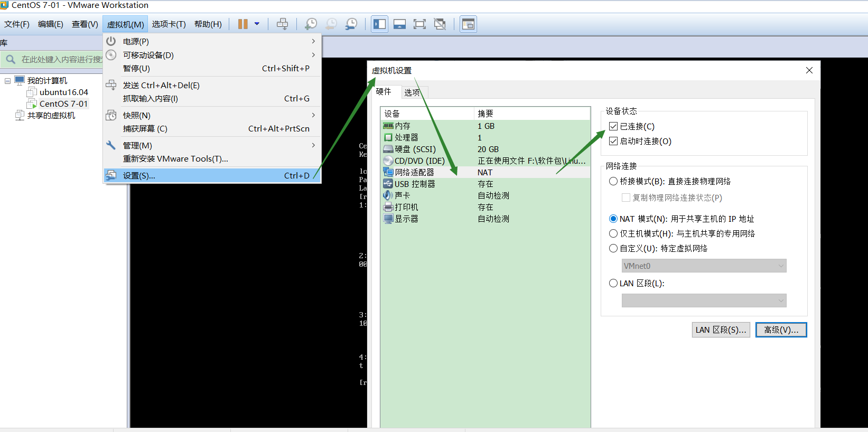Click the 处理器 processor device icon

388,137
